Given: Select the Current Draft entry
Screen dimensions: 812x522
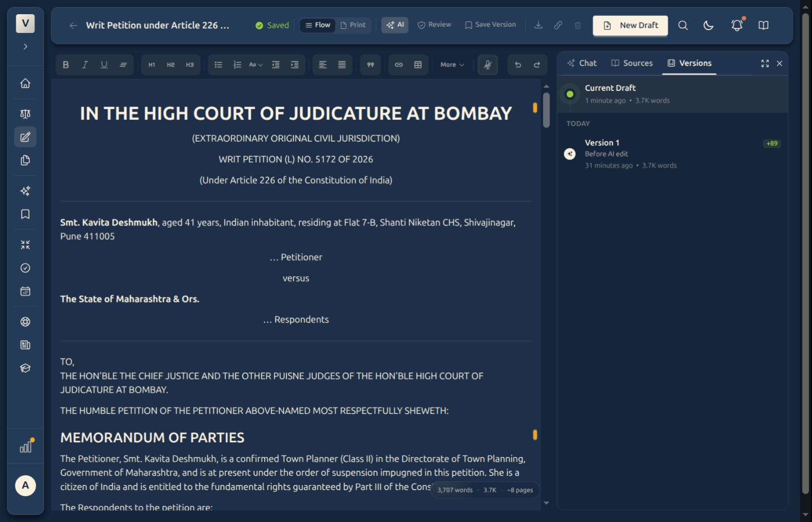Looking at the screenshot, I should [x=672, y=94].
